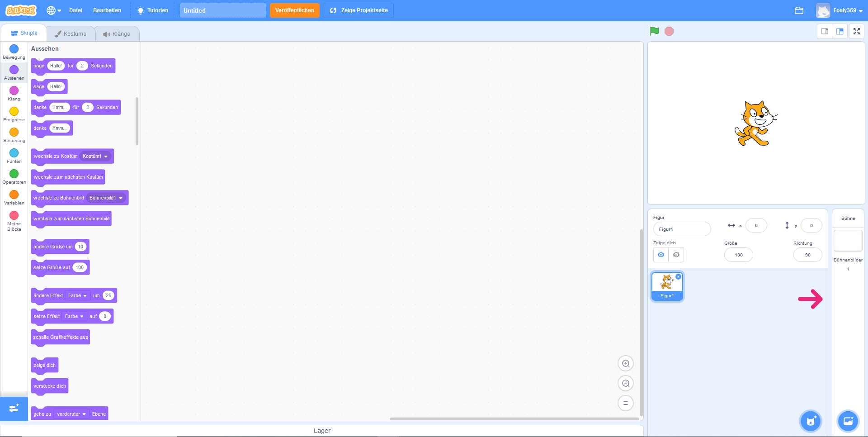Open the Bühnenbild1 backdrop dropdown

point(106,198)
